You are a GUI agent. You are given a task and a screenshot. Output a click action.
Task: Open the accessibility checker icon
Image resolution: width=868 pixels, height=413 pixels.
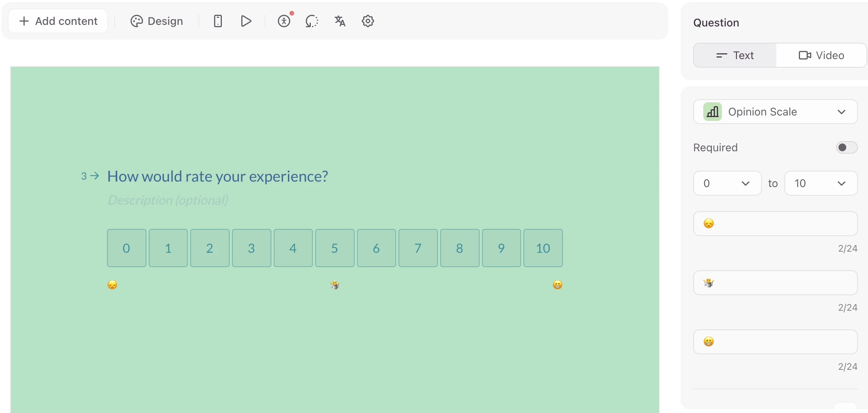pos(284,21)
